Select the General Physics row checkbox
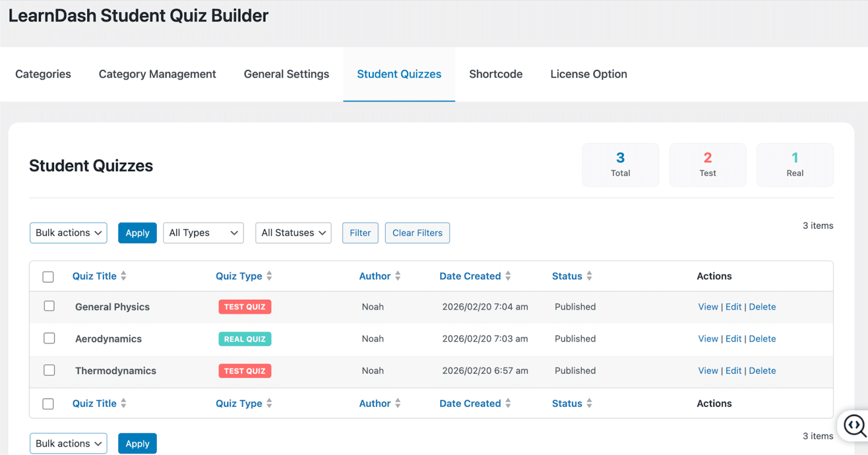This screenshot has height=455, width=868. tap(49, 306)
